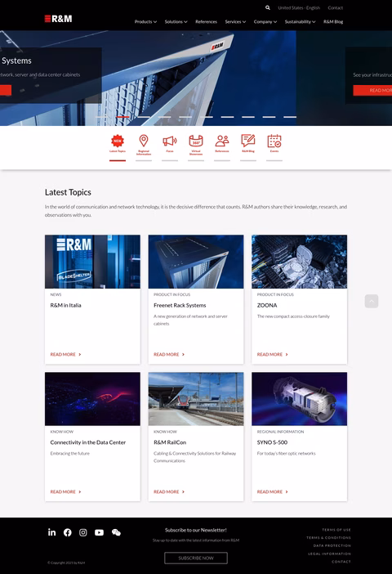Open the Freenet rack cabinet card image
Image resolution: width=392 pixels, height=574 pixels.
pos(196,262)
